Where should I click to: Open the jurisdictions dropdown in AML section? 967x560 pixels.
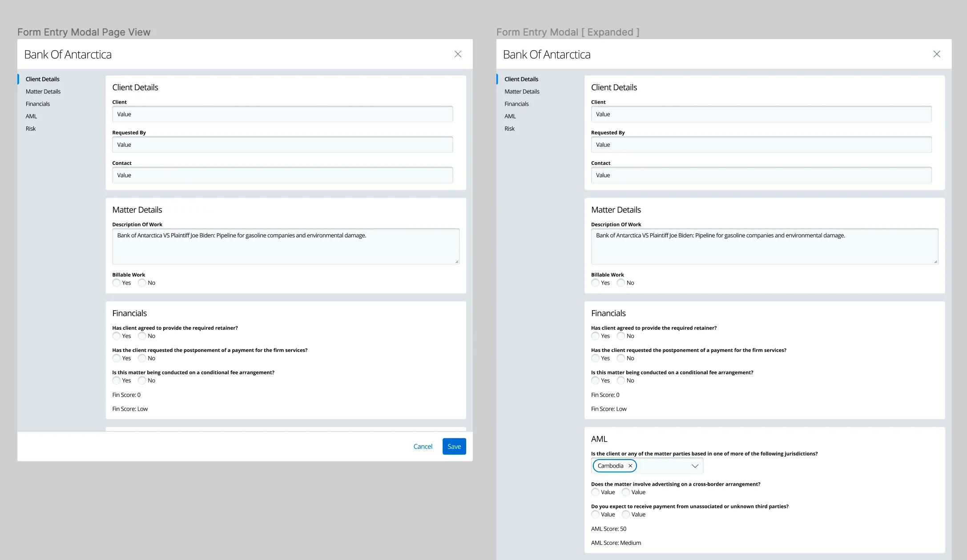click(695, 466)
